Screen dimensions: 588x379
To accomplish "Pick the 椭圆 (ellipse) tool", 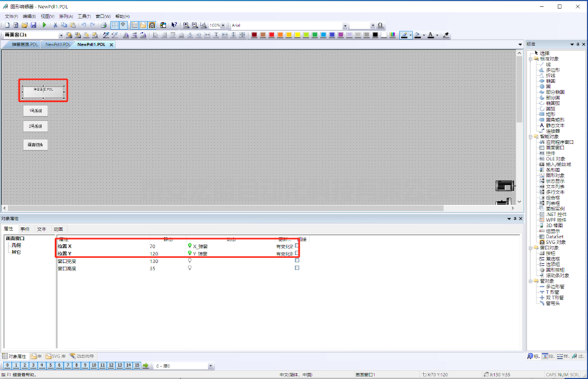I will pos(550,81).
